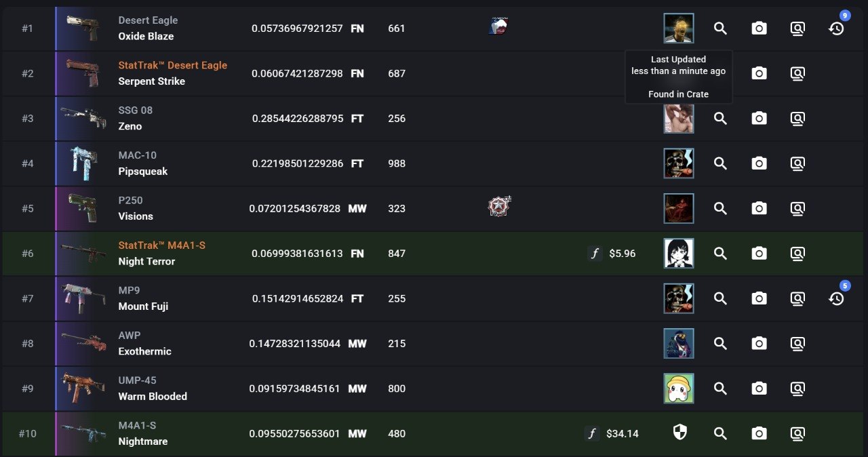Click shield icon on M4A1-S Nightmare row
The width and height of the screenshot is (868, 457).
click(679, 433)
